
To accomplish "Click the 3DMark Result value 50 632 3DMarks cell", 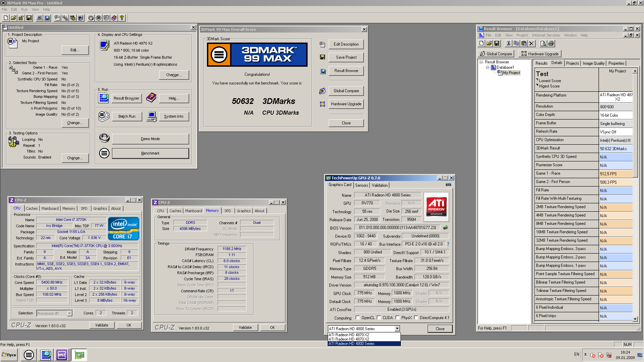I will click(x=615, y=149).
